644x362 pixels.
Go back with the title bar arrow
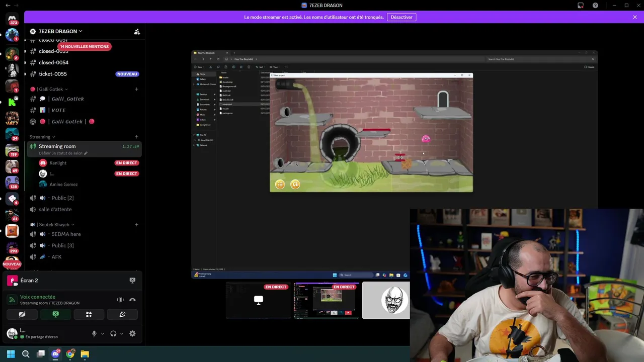(x=8, y=5)
